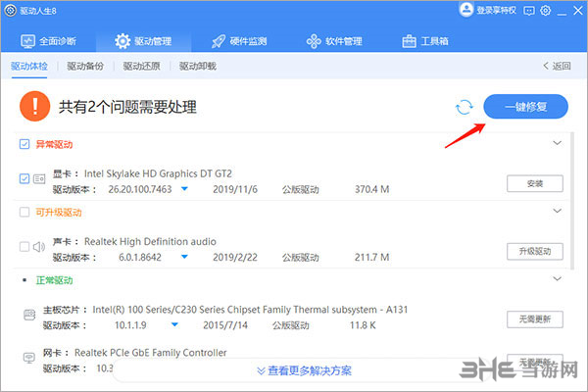Image resolution: width=588 pixels, height=392 pixels.
Task: Check the 可升级驱动 group checkbox
Action: coord(24,213)
